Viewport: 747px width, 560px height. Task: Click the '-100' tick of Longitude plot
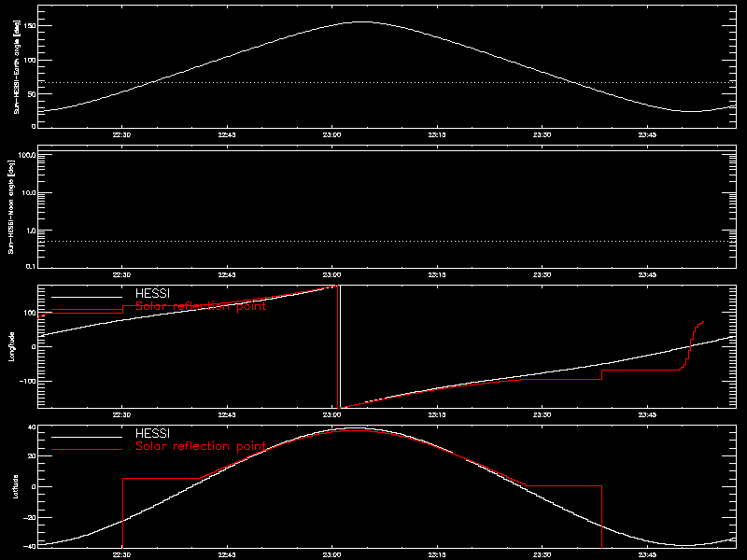[28, 381]
